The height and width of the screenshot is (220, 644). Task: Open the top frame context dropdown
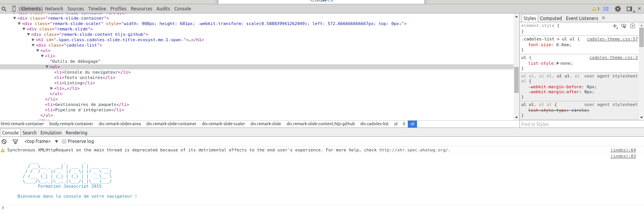tap(41, 141)
